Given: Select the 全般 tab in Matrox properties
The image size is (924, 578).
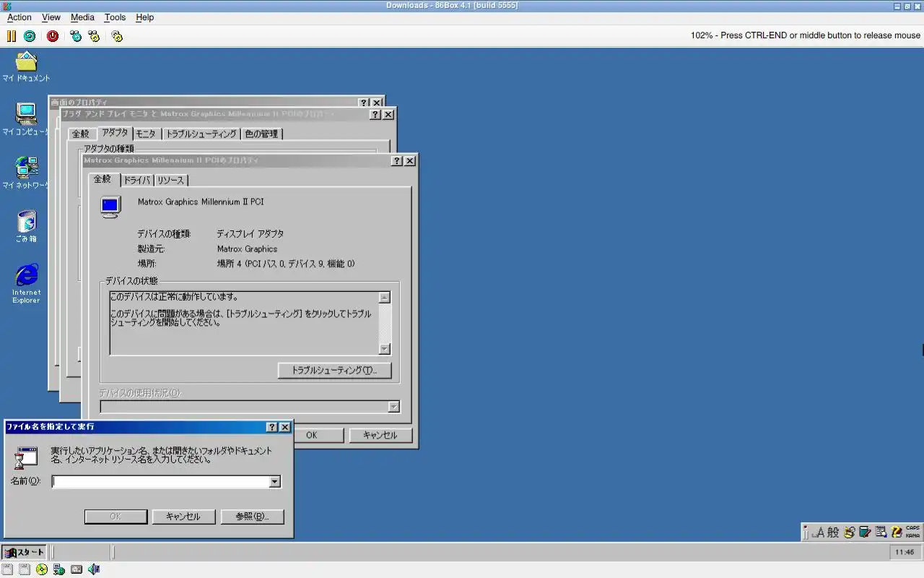Looking at the screenshot, I should coord(103,178).
